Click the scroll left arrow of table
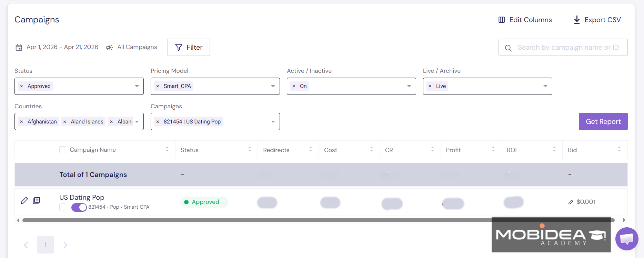Screen dimensions: 644x258 pyautogui.click(x=18, y=220)
